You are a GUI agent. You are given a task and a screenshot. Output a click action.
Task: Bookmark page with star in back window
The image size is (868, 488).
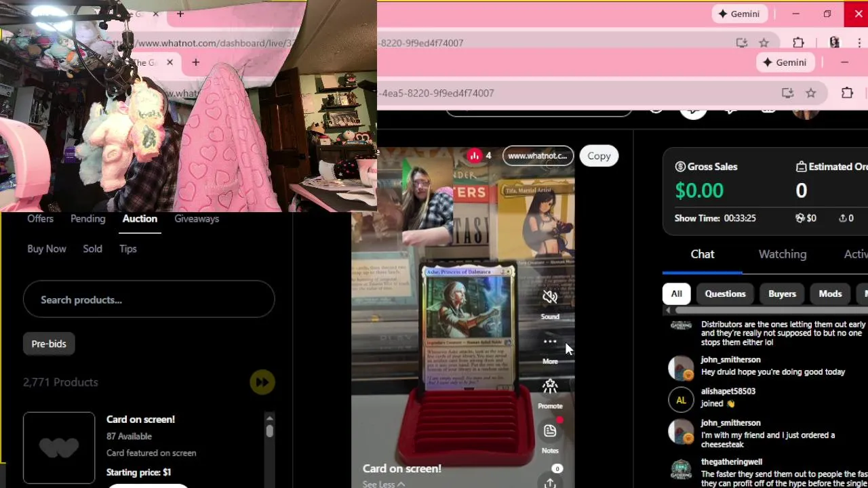[764, 43]
